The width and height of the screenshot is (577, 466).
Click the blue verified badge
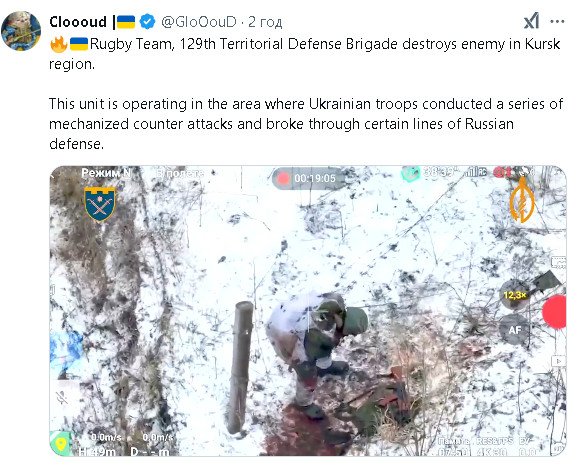(x=148, y=22)
